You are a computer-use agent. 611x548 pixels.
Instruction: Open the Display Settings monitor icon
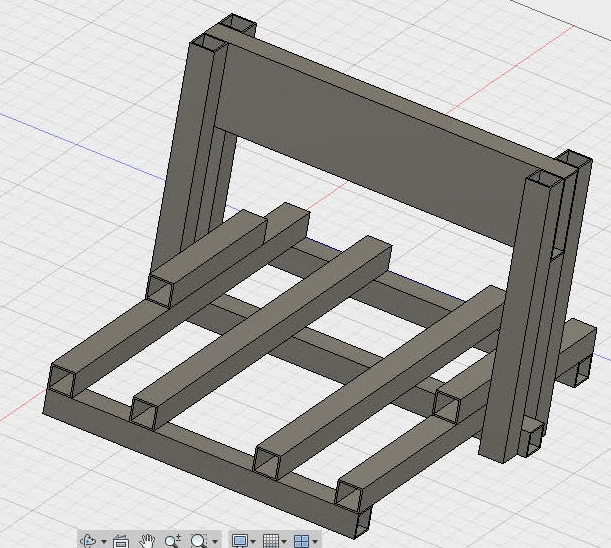tap(240, 541)
